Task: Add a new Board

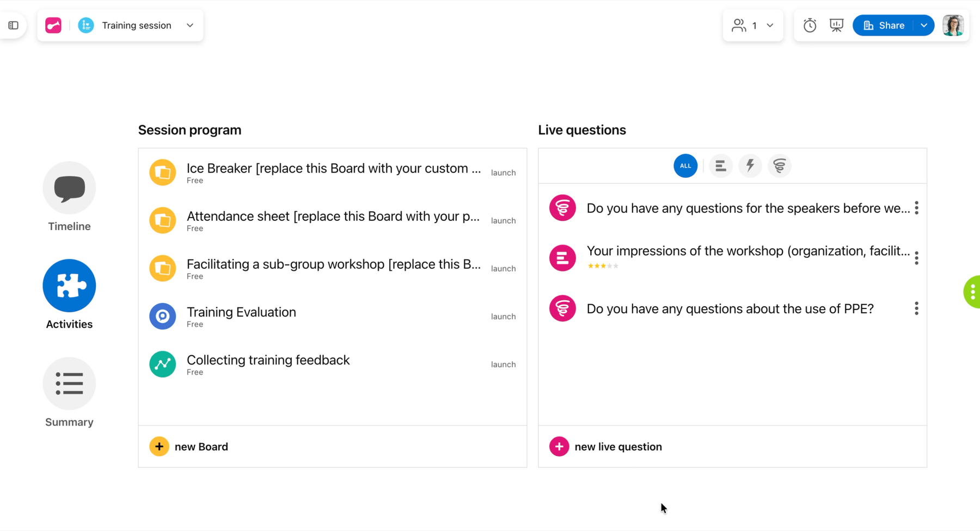Action: [x=189, y=447]
